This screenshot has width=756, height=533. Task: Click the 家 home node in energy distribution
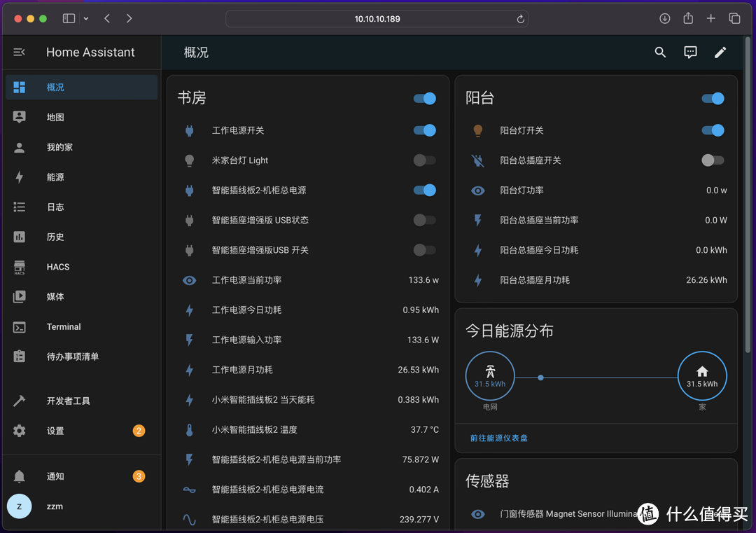coord(702,375)
